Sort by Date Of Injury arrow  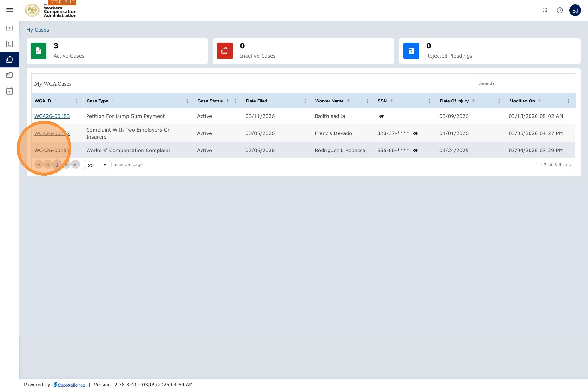pyautogui.click(x=473, y=101)
